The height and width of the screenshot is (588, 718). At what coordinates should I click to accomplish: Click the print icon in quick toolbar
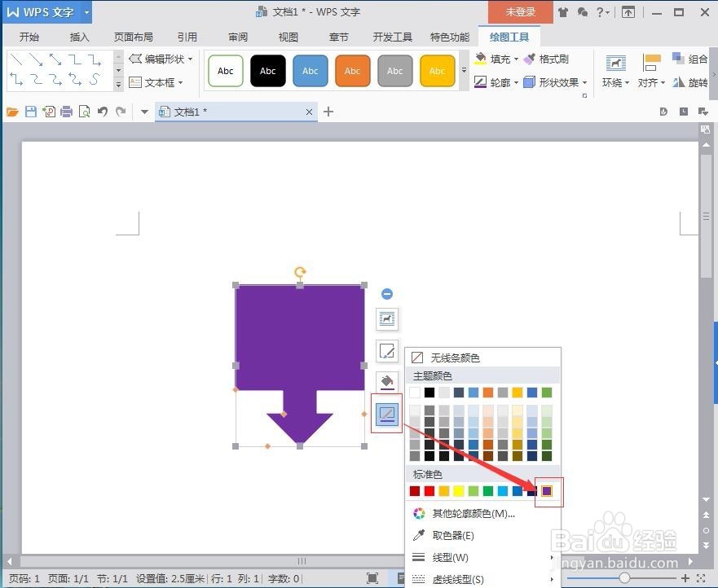click(x=66, y=112)
